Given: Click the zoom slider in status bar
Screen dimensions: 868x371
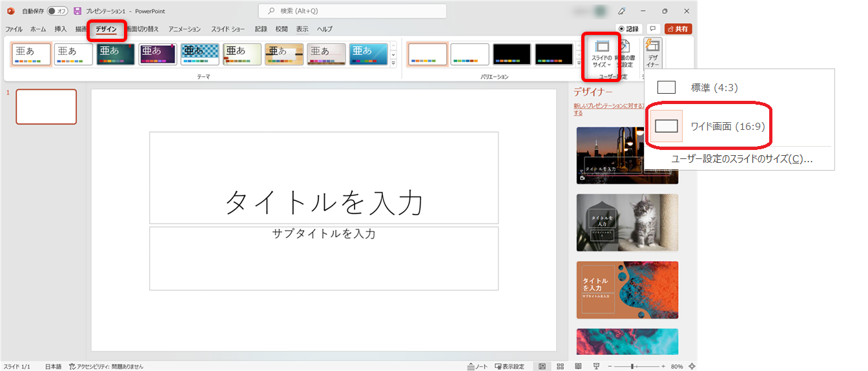Looking at the screenshot, I should (633, 366).
